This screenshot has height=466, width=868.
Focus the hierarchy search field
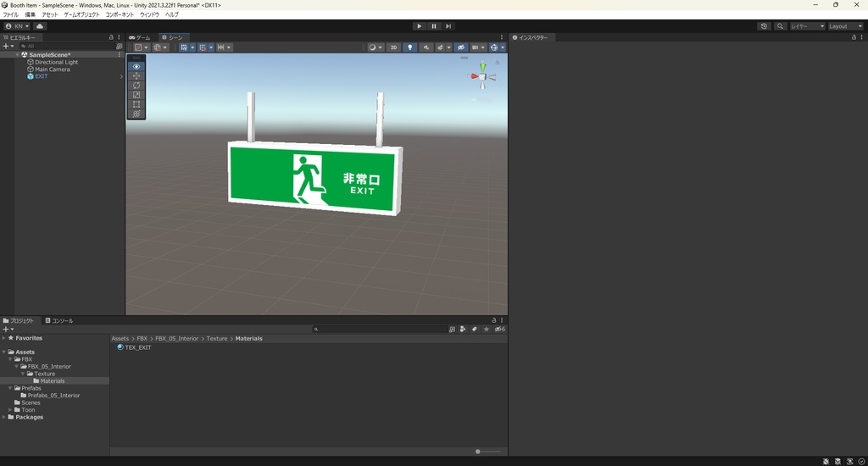pos(66,47)
